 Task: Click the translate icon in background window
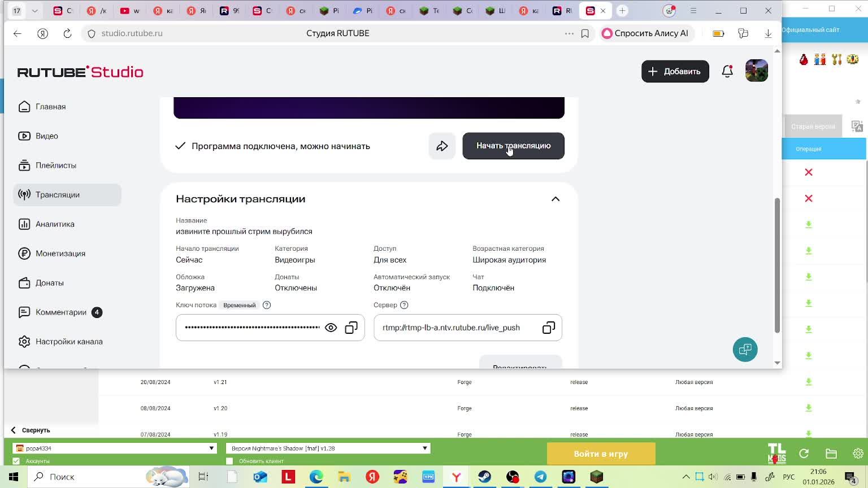click(857, 126)
